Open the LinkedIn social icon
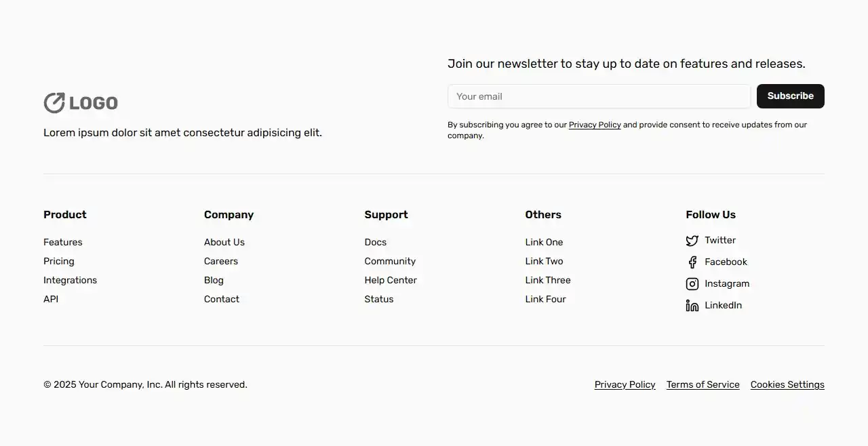Screen dimensions: 868x446 [x=692, y=305]
